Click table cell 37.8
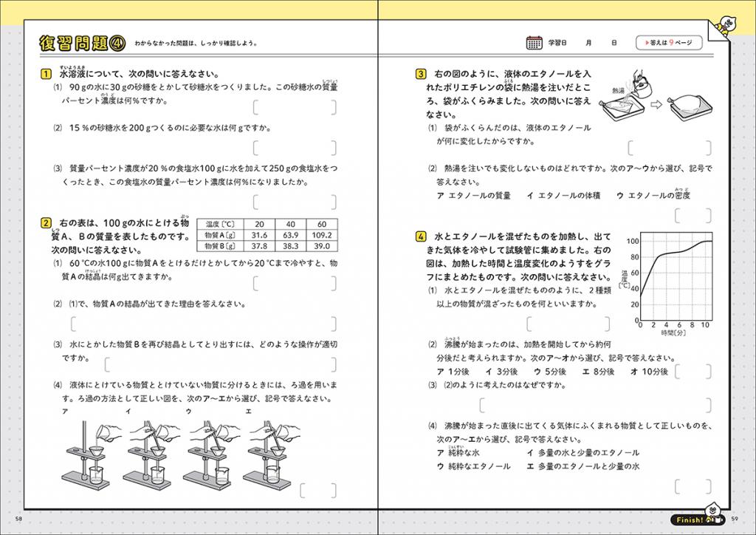Image resolution: width=756 pixels, height=535 pixels. (x=259, y=246)
